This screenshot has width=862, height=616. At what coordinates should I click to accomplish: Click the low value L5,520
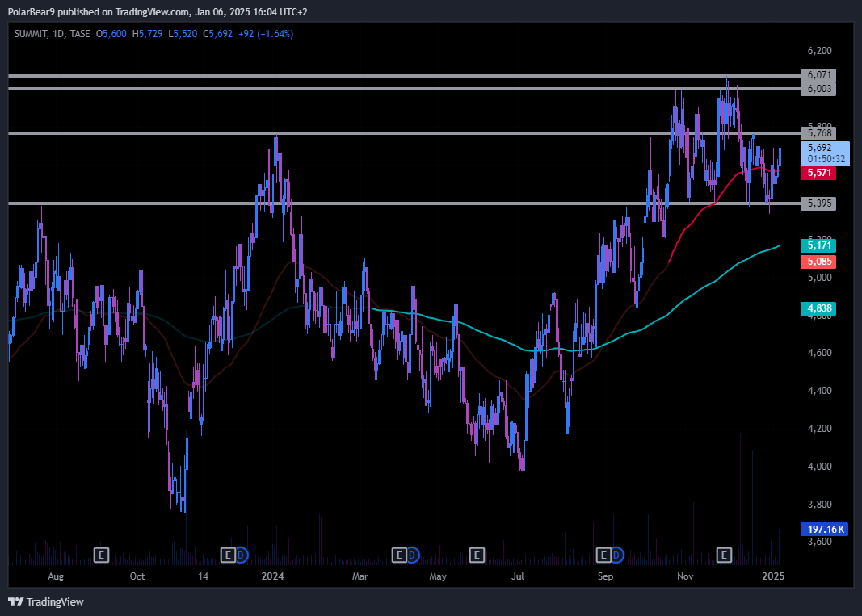coord(183,34)
